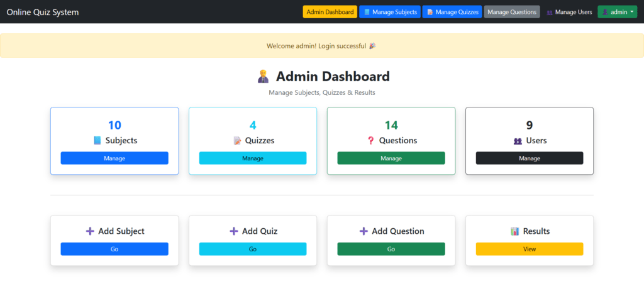The image size is (644, 291).
Task: Click the plus icon beside Add Subject
Action: 90,231
